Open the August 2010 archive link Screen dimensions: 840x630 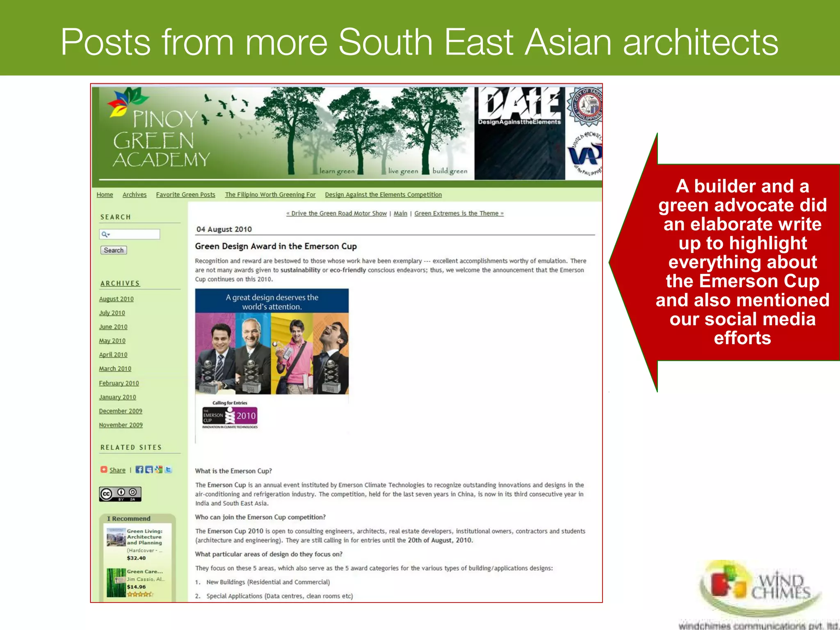(116, 299)
